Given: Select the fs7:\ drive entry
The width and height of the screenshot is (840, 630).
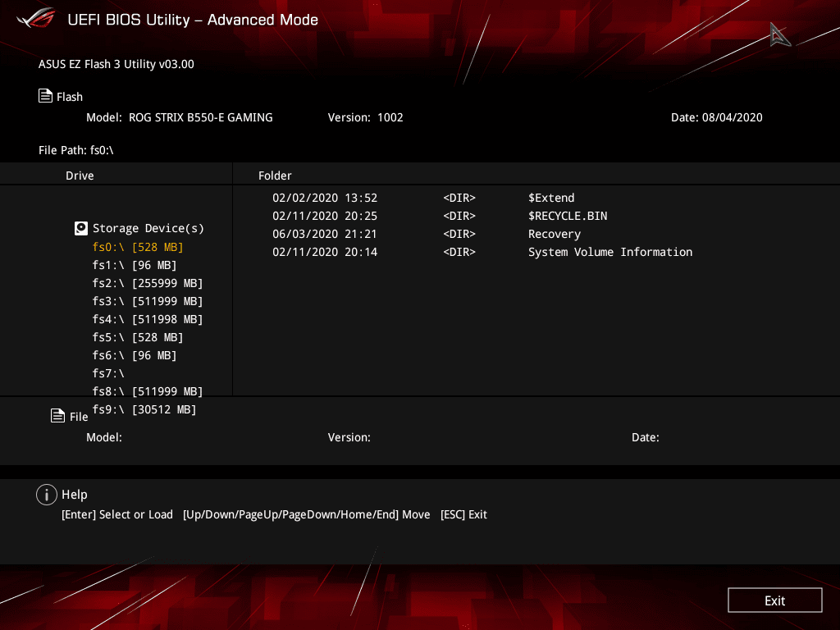Looking at the screenshot, I should tap(108, 373).
